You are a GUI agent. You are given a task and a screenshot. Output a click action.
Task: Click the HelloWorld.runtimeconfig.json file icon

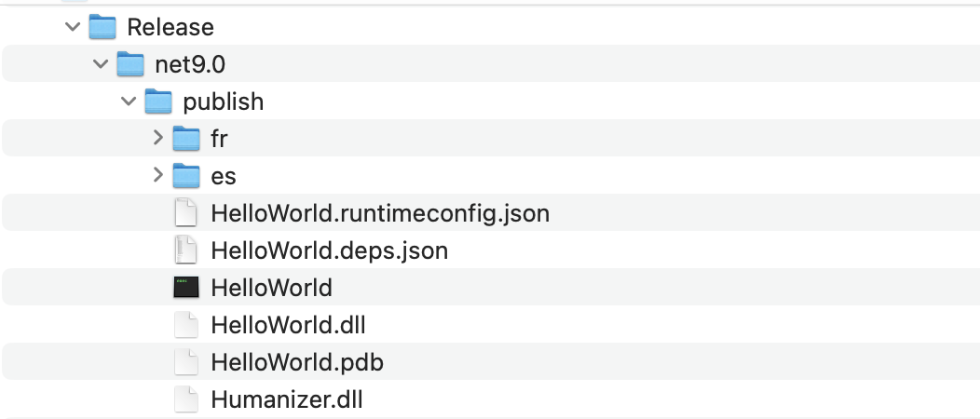(186, 213)
